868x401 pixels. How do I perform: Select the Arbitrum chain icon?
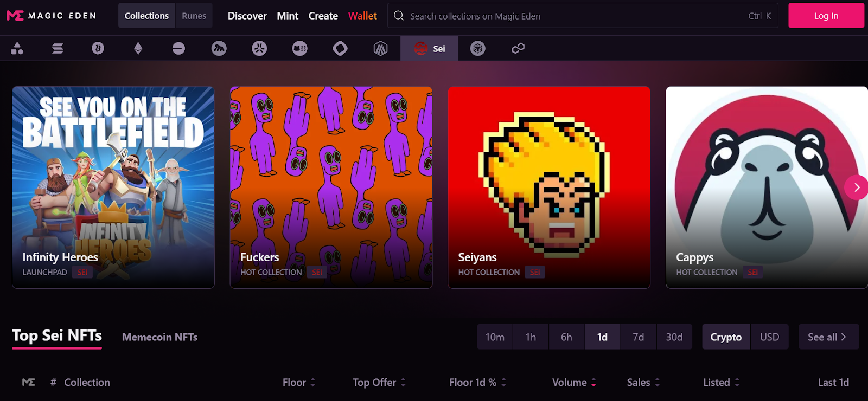point(380,49)
